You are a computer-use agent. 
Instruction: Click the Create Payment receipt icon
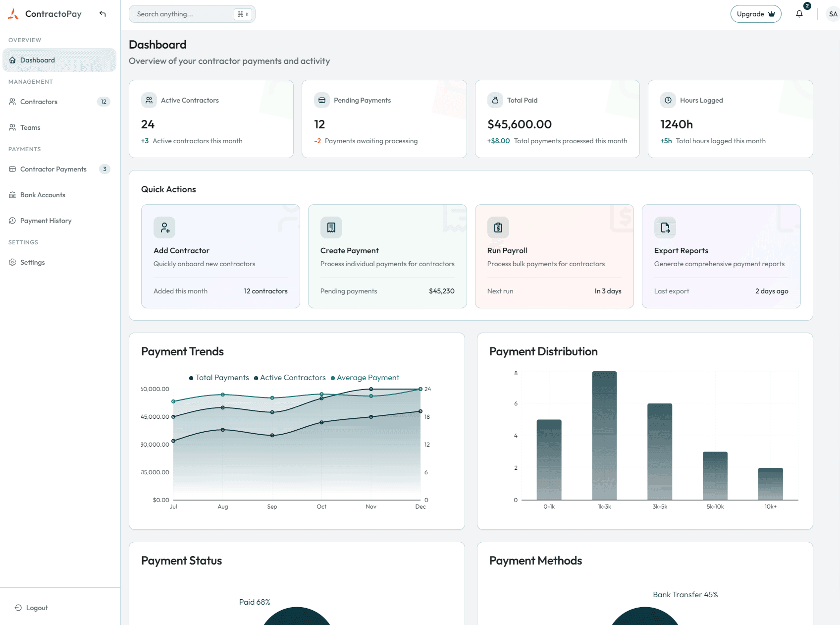[x=331, y=227]
